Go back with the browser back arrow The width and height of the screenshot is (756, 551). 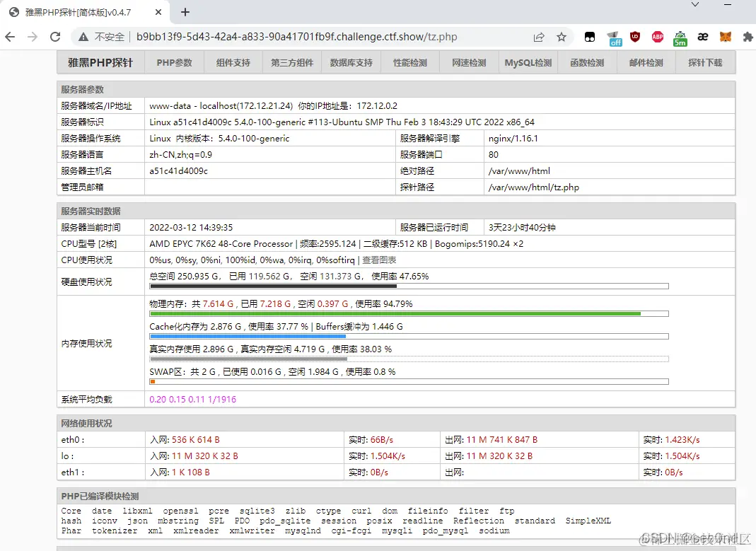tap(10, 37)
